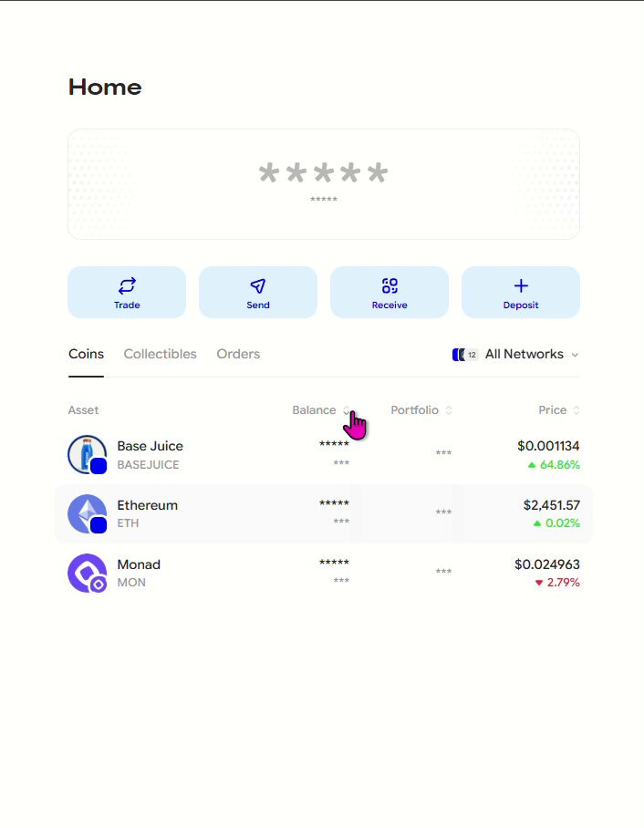Sort assets by Portfolio column
This screenshot has width=644, height=828.
coord(421,410)
